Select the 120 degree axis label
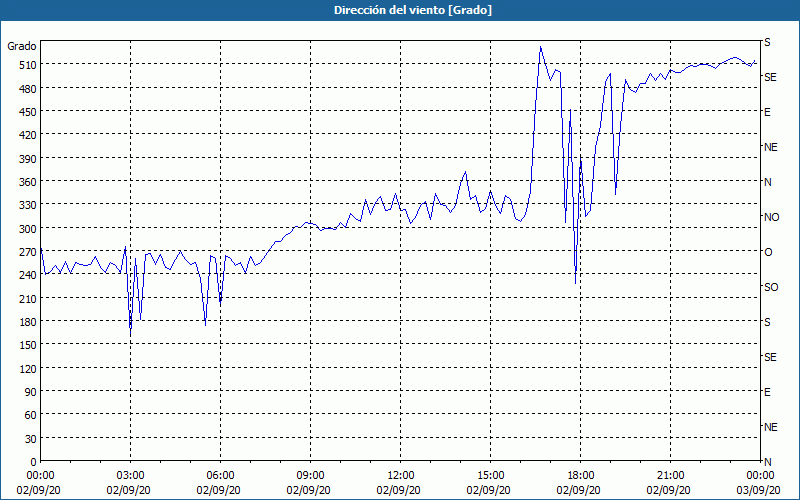800x500 pixels. pos(29,368)
